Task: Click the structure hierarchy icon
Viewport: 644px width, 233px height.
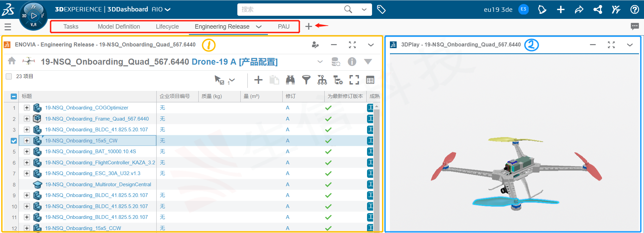Action: (322, 80)
